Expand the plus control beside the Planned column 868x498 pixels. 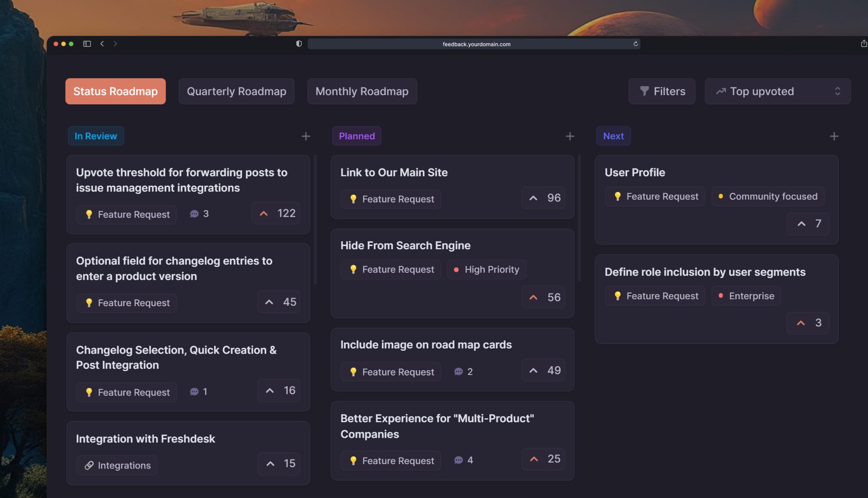coord(569,136)
